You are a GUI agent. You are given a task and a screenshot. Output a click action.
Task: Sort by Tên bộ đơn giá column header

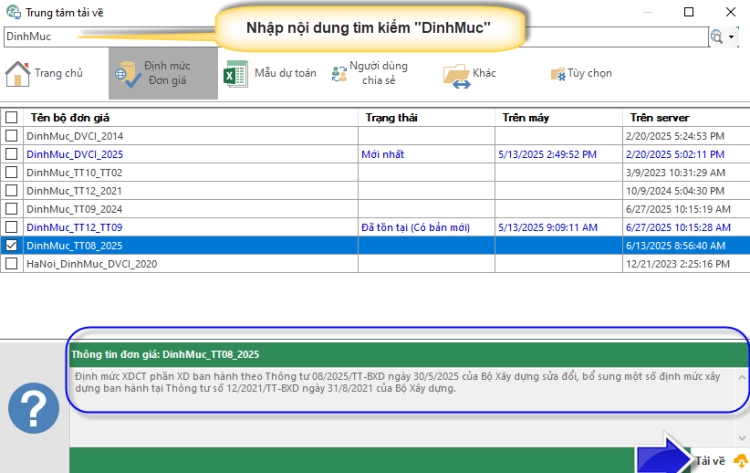pos(190,118)
